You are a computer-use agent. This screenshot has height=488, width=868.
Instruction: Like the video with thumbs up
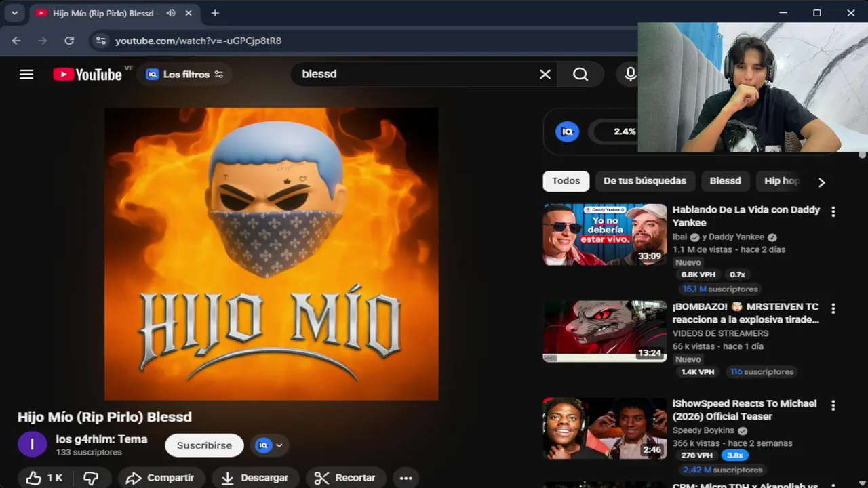pyautogui.click(x=45, y=478)
